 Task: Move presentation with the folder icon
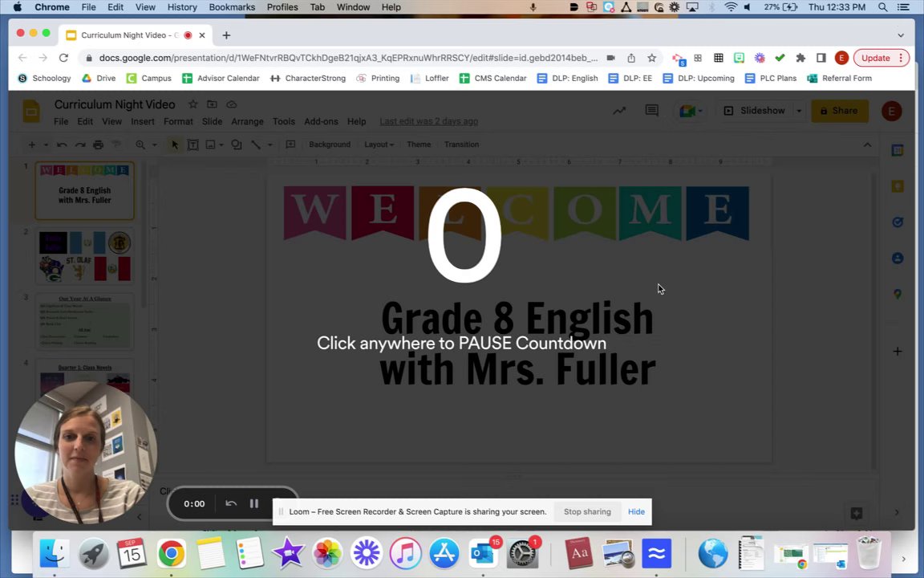[212, 104]
